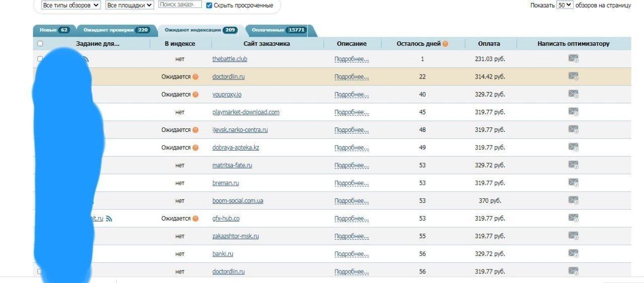Open the mail icon for thebattle.club

tap(573, 58)
